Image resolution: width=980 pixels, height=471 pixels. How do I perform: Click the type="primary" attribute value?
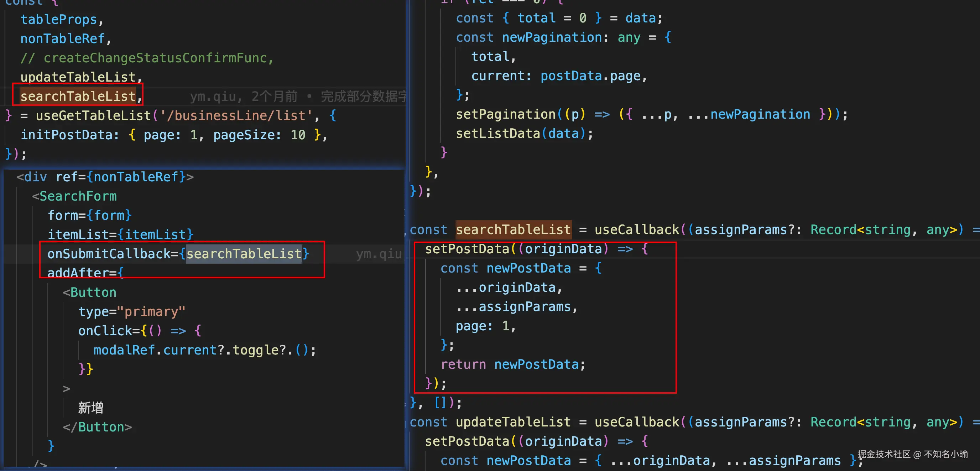click(x=155, y=311)
